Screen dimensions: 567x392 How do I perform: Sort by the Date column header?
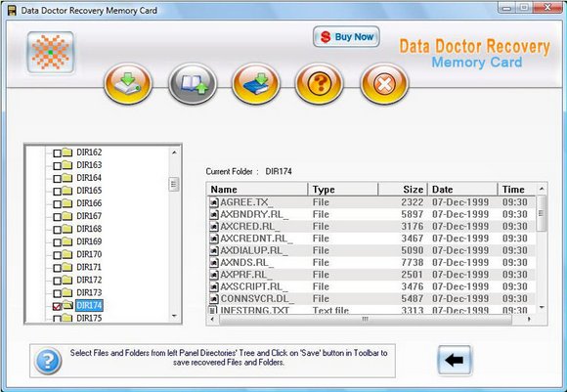coord(462,190)
